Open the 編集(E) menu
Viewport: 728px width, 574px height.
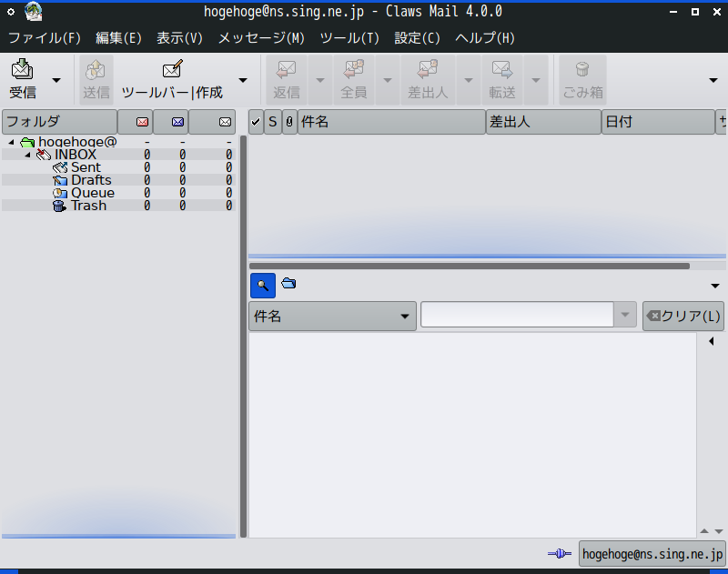[119, 38]
